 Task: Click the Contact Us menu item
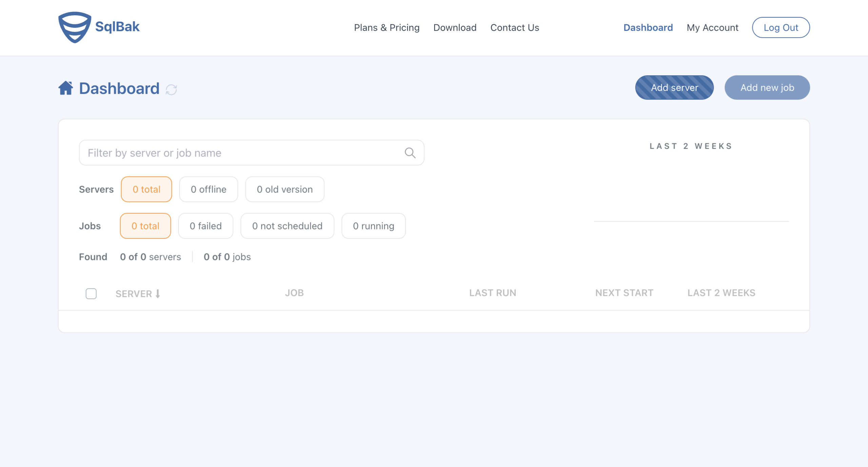click(x=515, y=27)
